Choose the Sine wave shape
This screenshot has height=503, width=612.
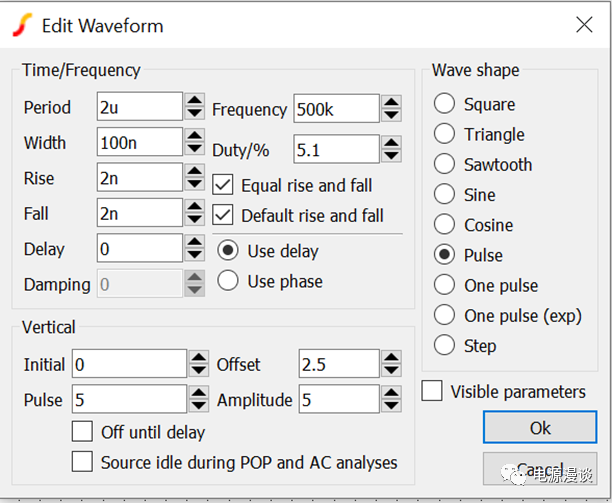click(x=445, y=195)
